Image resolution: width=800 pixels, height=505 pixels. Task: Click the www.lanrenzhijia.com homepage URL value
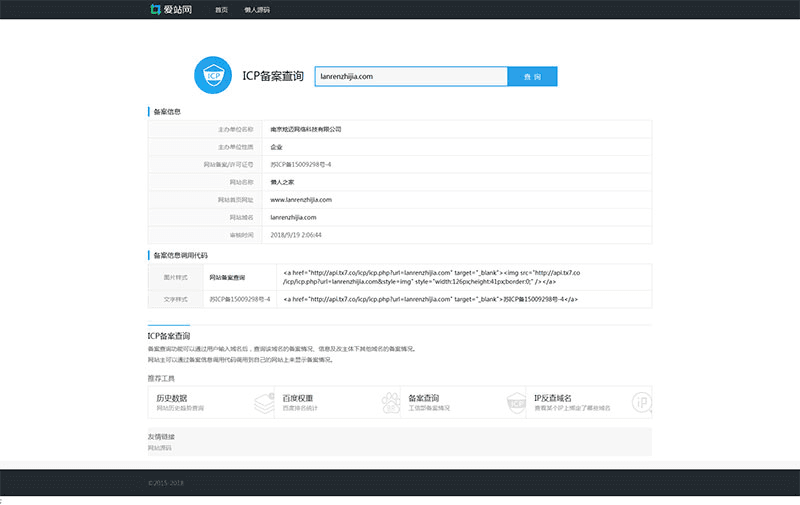[x=301, y=199]
